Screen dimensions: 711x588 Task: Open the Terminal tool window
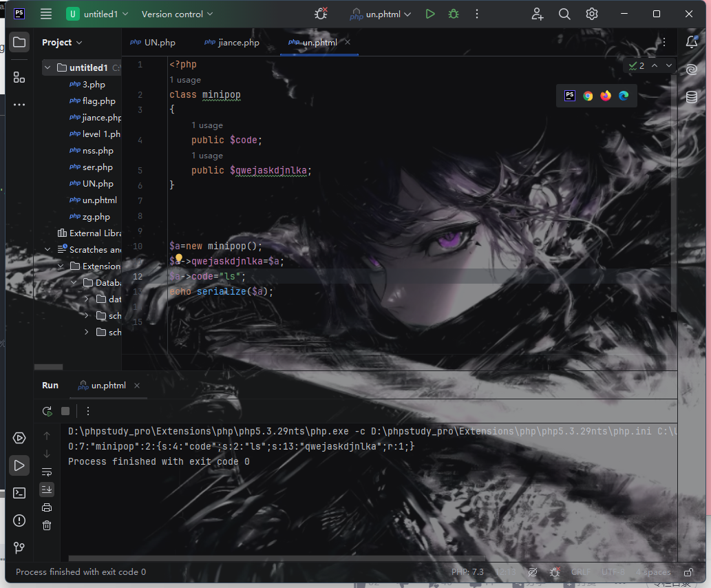click(x=19, y=492)
